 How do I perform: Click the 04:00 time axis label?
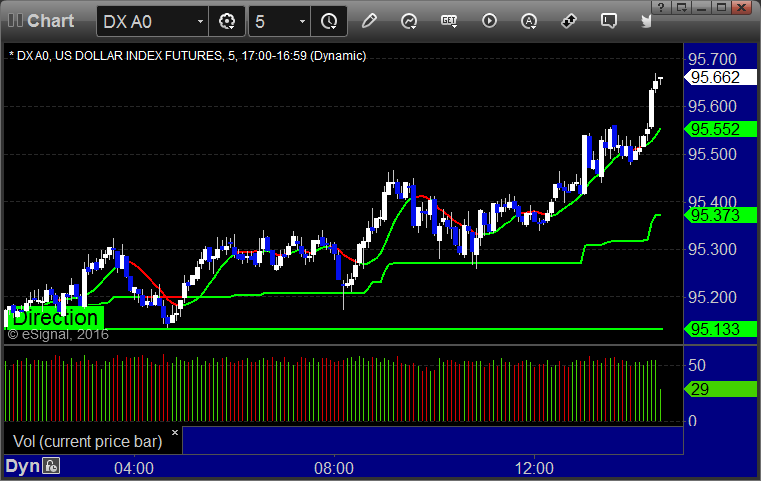[134, 468]
